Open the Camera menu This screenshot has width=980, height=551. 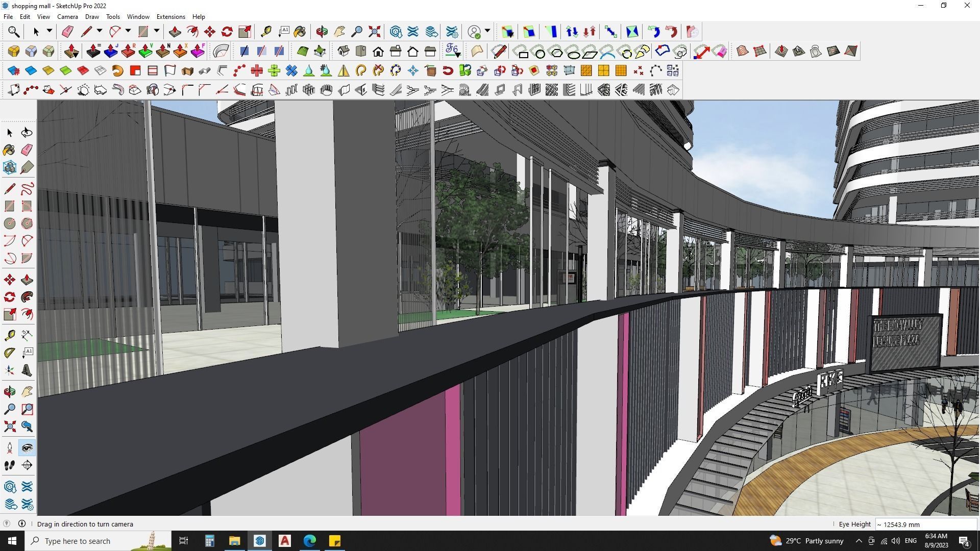67,17
